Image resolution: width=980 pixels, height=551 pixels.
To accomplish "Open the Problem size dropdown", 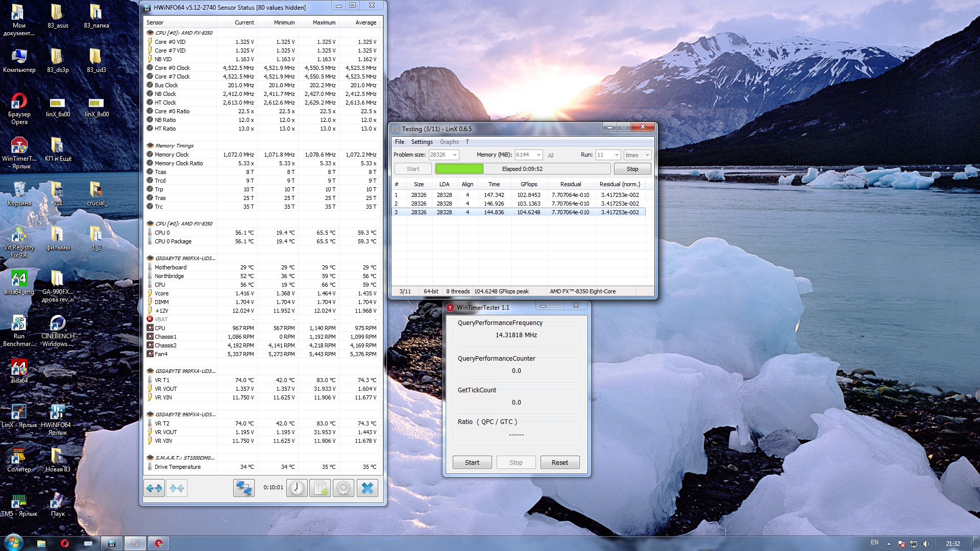I will click(x=455, y=155).
